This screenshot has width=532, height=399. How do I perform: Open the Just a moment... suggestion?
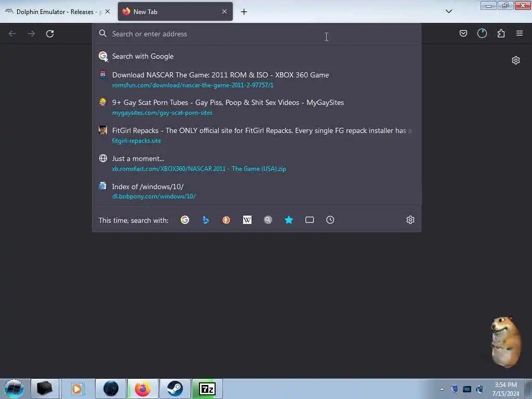pos(257,164)
